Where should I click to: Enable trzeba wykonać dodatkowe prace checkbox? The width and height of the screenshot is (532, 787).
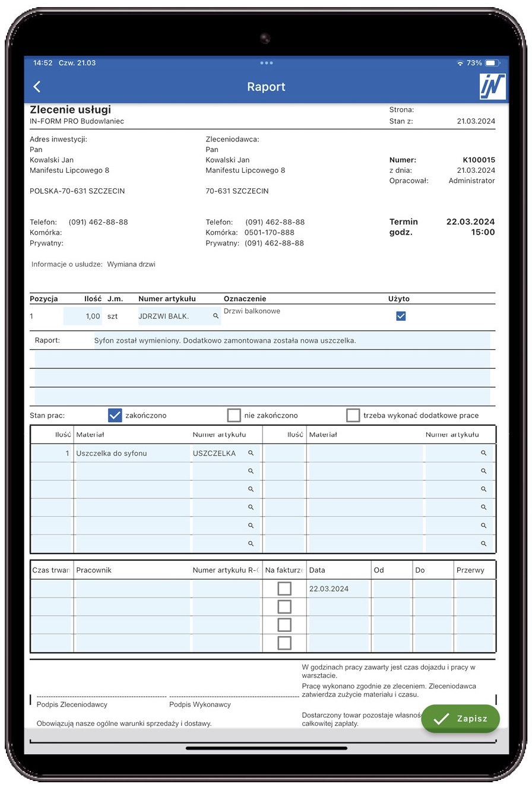point(353,415)
